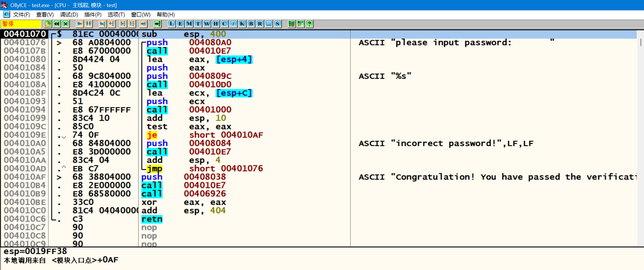
Task: Run the program with the play icon
Action: tap(79, 24)
